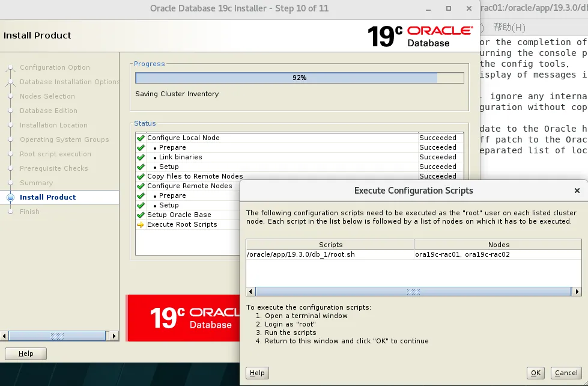
Task: Maximize the Oracle Database 19c Installer window
Action: [449, 8]
